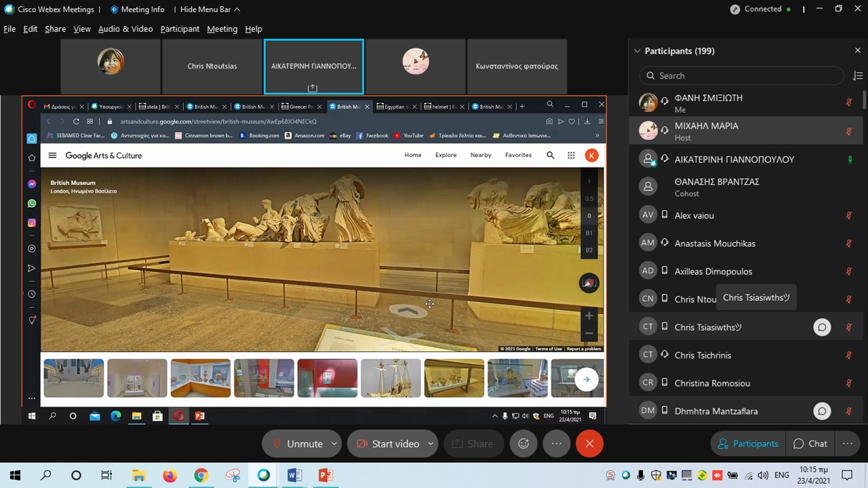
Task: Click the Messenger icon in shared Opera sidebar
Action: coord(32,184)
